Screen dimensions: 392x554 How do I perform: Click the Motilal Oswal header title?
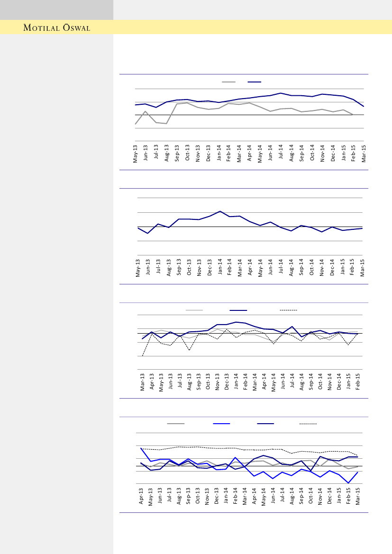click(57, 27)
